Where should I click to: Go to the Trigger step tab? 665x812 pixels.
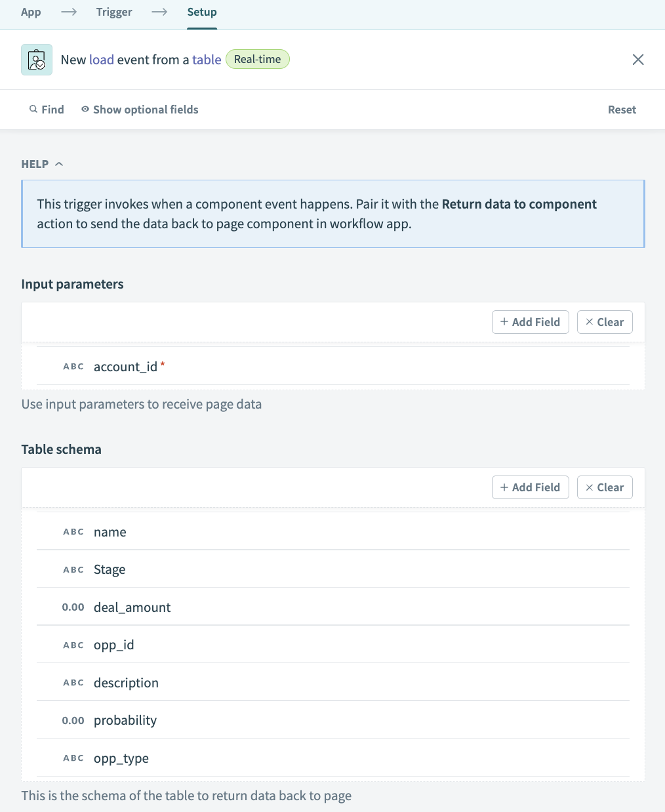pyautogui.click(x=114, y=12)
